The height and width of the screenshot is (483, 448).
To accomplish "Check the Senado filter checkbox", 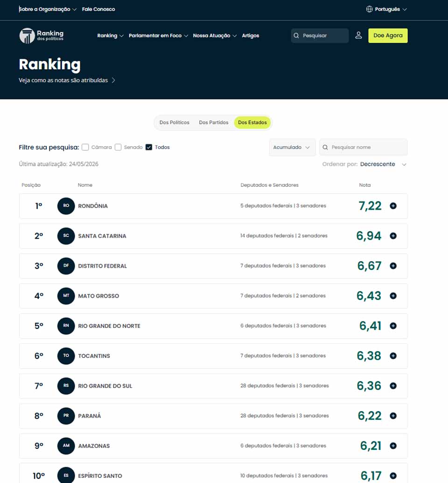I will 118,147.
